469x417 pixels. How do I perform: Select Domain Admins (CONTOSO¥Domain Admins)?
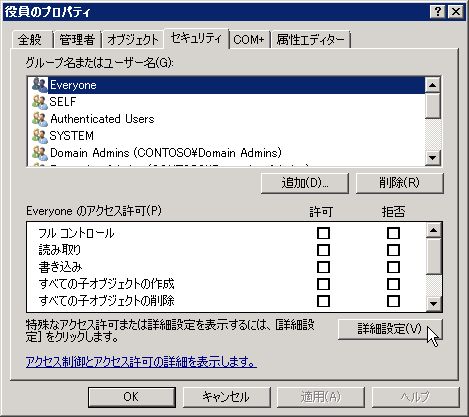coord(226,153)
